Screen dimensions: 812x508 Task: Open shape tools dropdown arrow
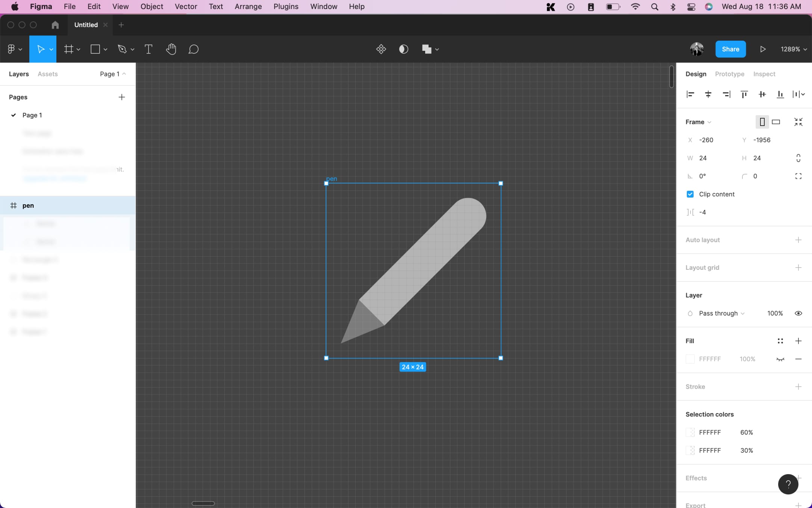click(x=105, y=49)
